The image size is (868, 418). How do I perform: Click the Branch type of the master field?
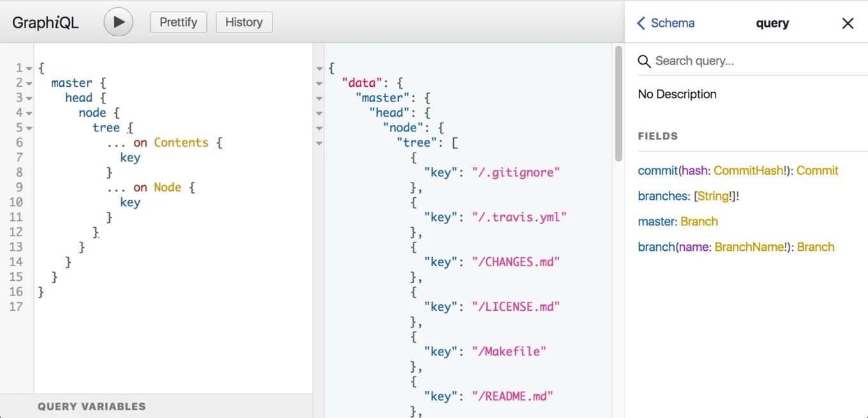[700, 221]
